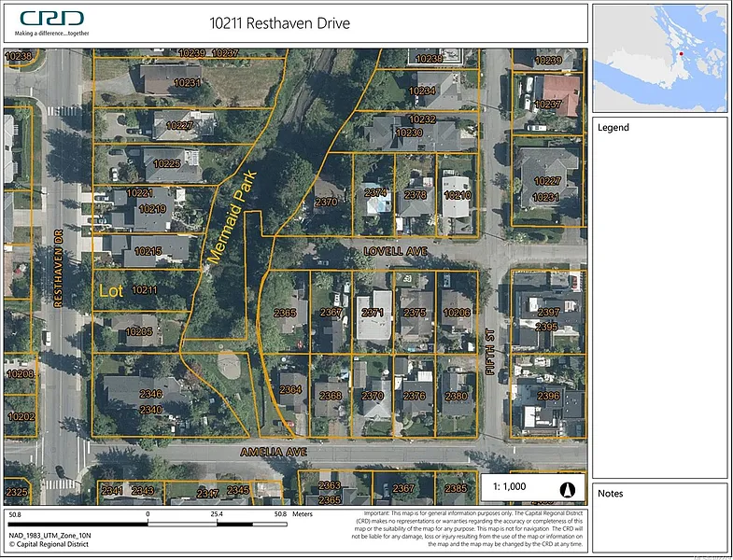
Task: Select parcel label 10225
Action: tap(166, 164)
